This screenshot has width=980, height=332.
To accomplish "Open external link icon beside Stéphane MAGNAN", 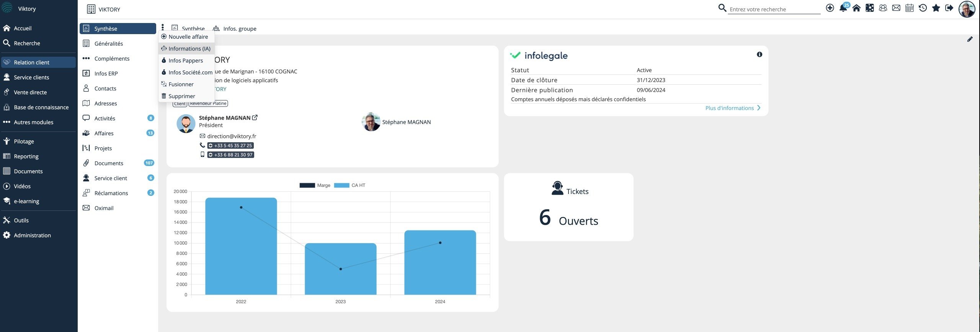I will pyautogui.click(x=255, y=118).
